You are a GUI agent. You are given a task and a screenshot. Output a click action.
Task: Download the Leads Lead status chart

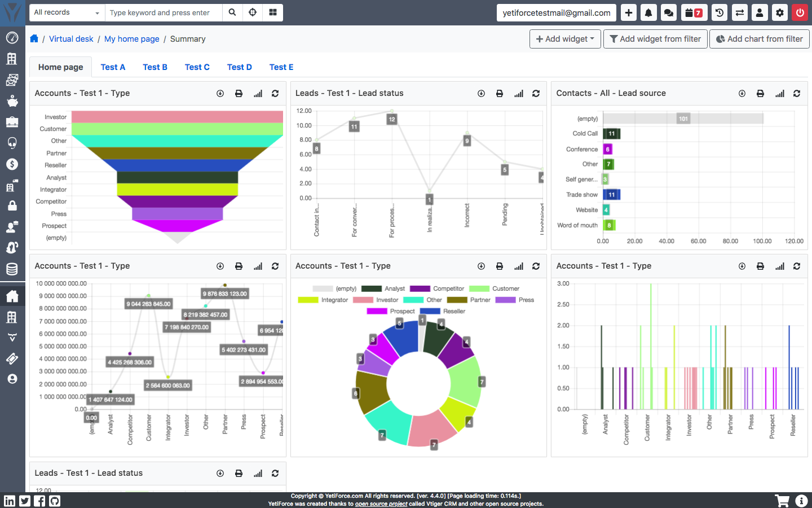[x=481, y=93]
